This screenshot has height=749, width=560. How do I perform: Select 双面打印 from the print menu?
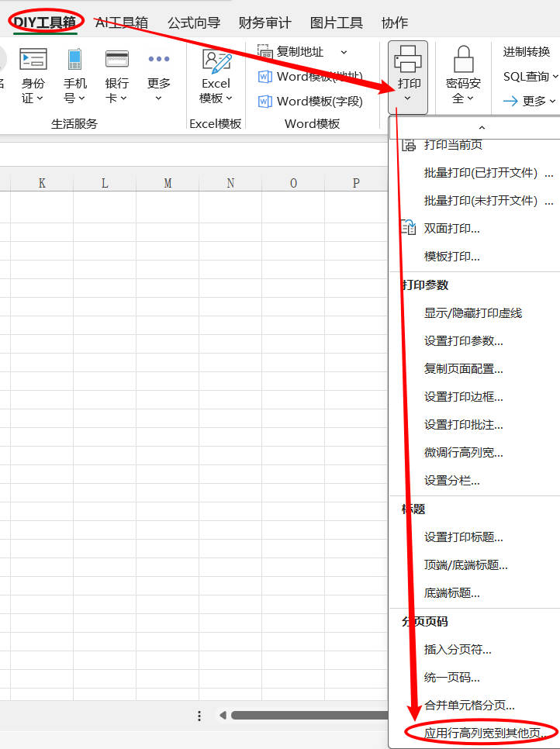point(451,229)
